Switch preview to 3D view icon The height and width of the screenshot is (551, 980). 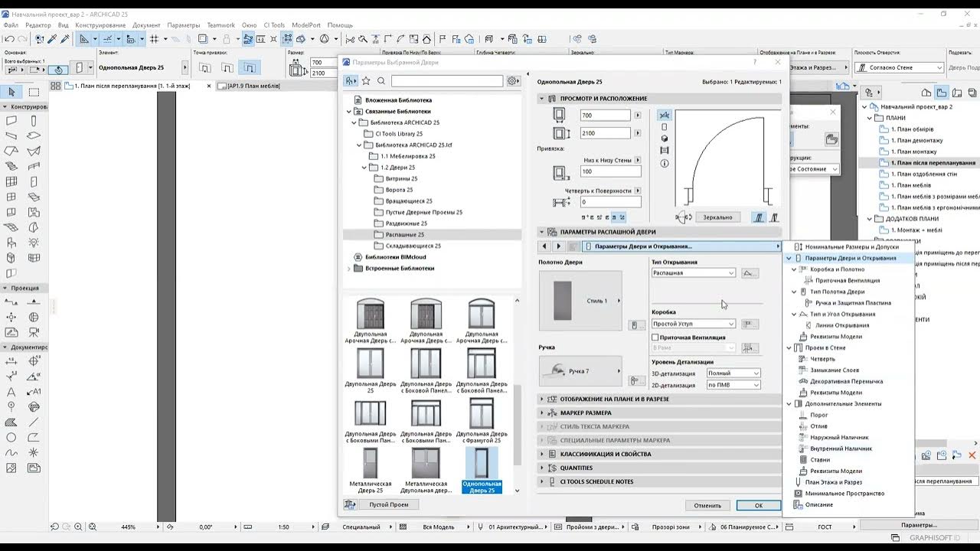click(x=664, y=139)
